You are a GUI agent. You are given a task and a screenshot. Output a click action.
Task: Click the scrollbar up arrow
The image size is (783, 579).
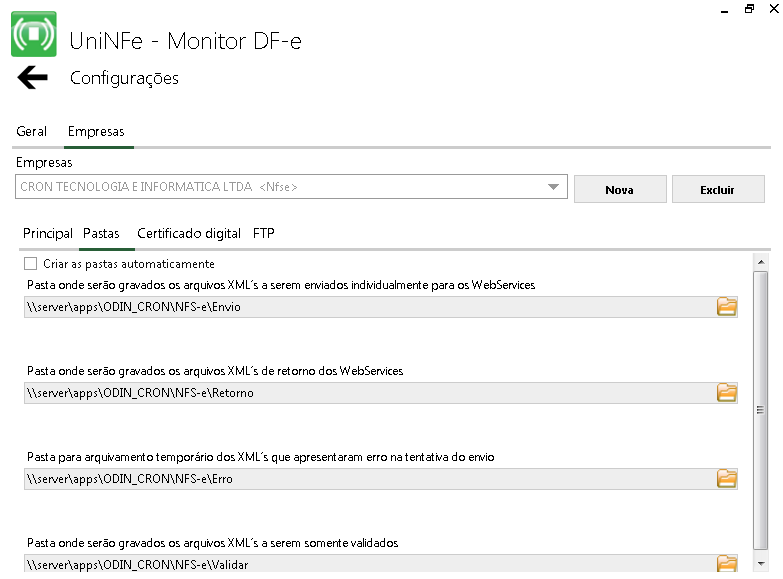click(761, 262)
